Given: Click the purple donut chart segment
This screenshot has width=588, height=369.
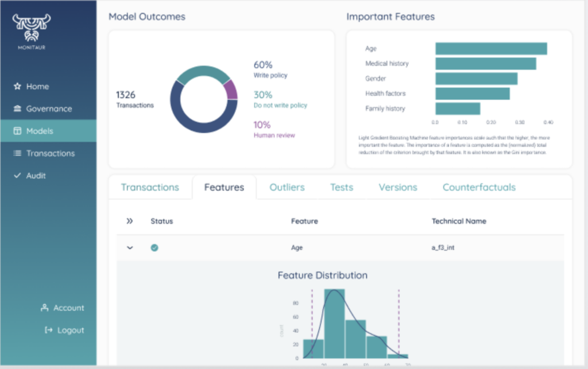Looking at the screenshot, I should click(x=231, y=90).
